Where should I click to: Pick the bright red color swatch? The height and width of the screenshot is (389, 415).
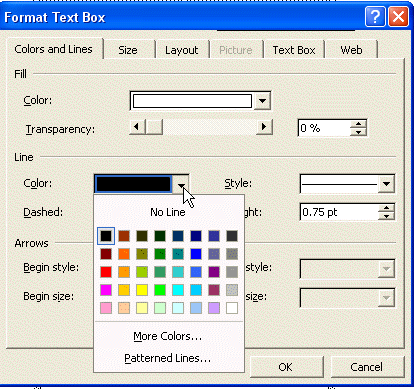(106, 272)
